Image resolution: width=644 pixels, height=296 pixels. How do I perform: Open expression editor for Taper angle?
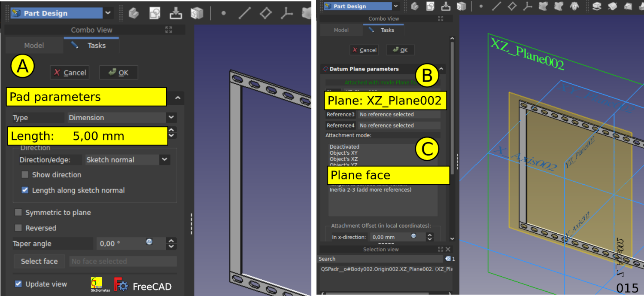point(149,241)
